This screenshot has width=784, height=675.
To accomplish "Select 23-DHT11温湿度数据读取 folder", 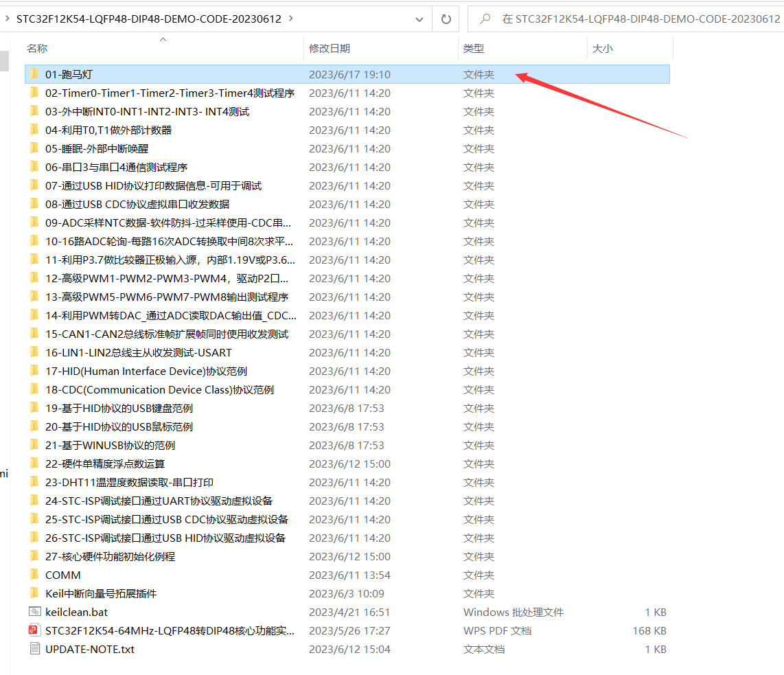I will (129, 482).
